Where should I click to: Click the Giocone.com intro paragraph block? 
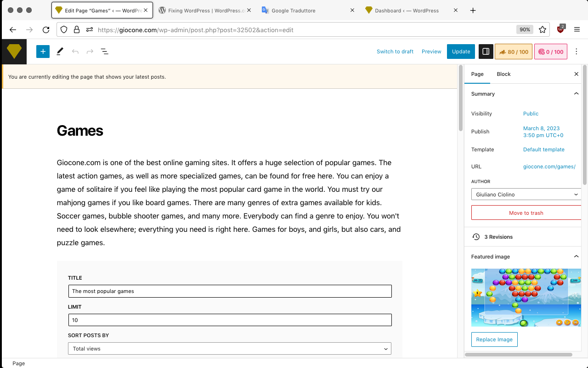[229, 202]
